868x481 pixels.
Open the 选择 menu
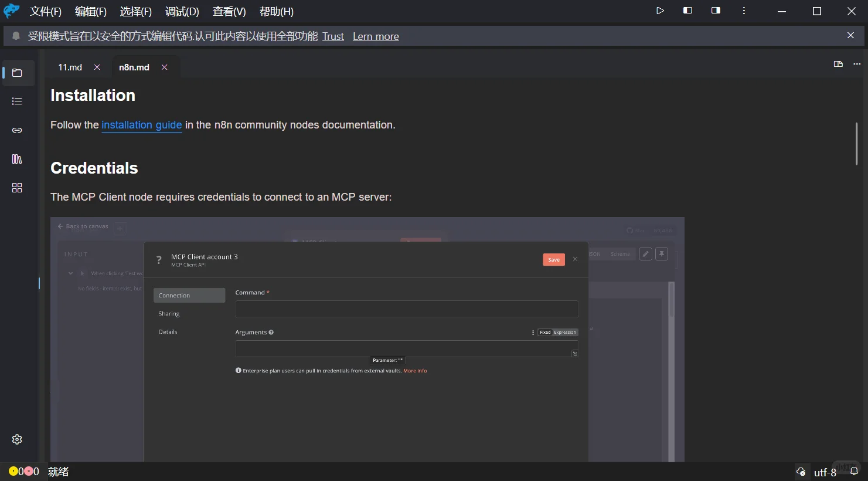(x=136, y=12)
